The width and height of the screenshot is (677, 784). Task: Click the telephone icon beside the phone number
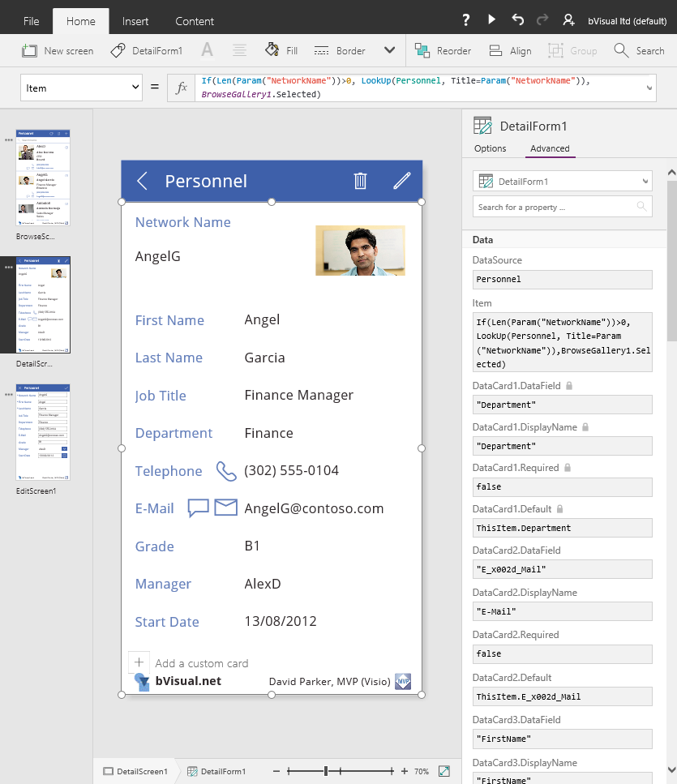(x=225, y=470)
